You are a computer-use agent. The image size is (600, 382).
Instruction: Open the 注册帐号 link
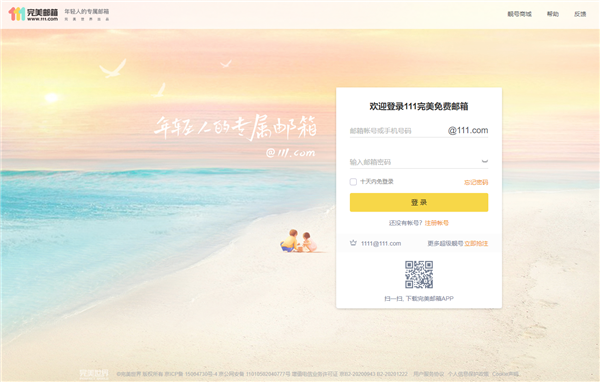click(x=437, y=223)
